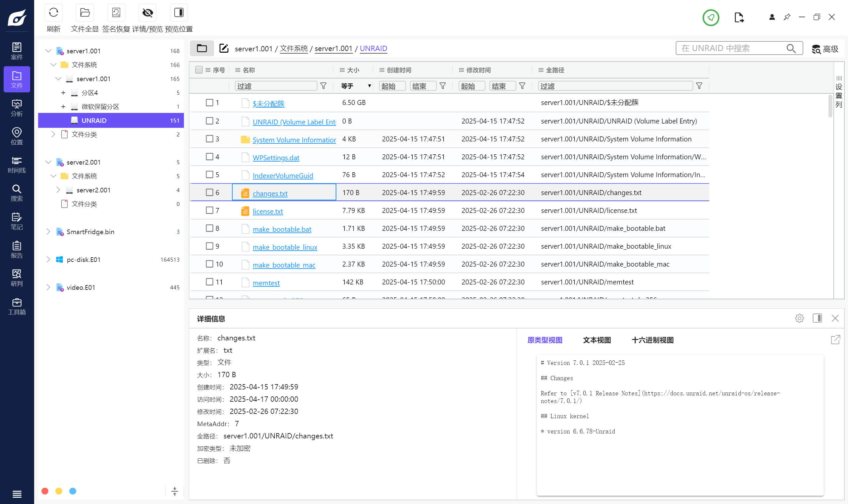The width and height of the screenshot is (848, 504).
Task: Click the Preview Position (预览位置) icon
Action: [x=178, y=13]
